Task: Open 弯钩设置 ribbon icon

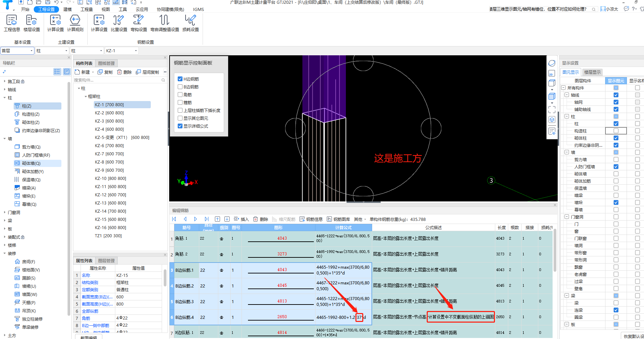Action: click(x=139, y=23)
